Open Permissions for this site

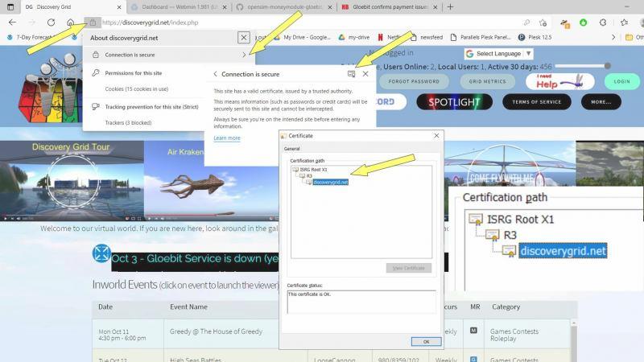click(133, 73)
